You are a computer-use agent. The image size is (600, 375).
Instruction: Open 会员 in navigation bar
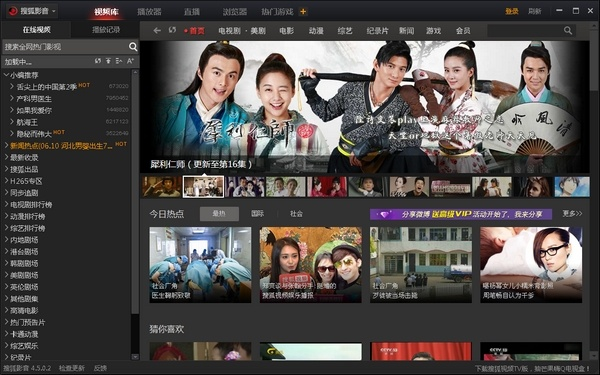(x=463, y=31)
